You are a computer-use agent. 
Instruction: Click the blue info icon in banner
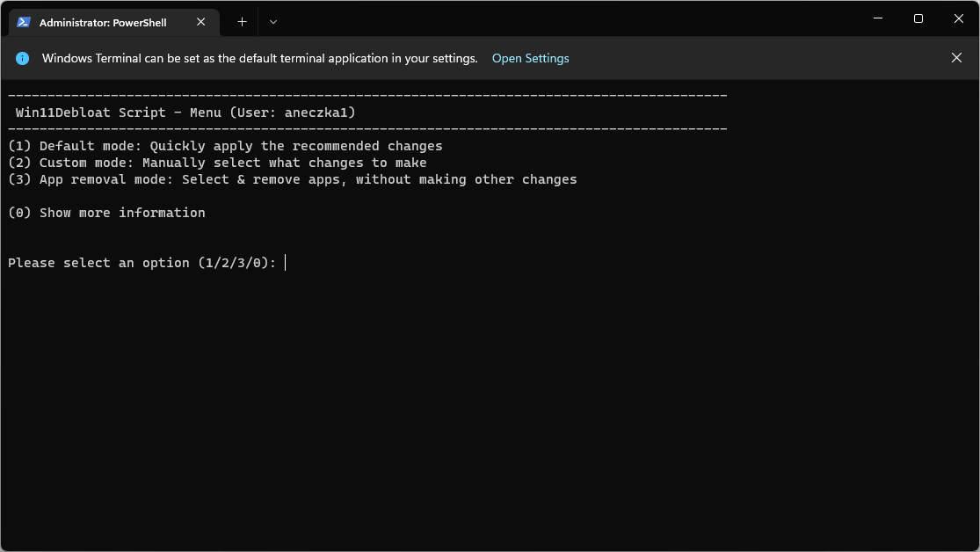click(x=23, y=58)
